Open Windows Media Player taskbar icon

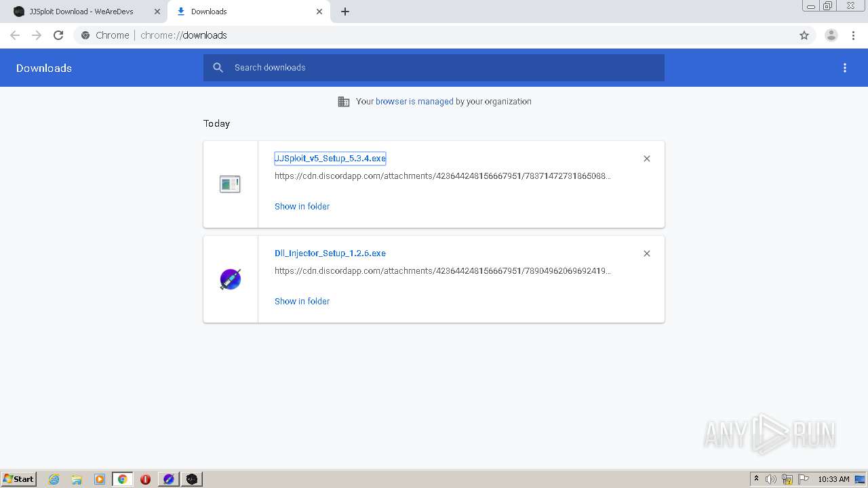tap(100, 479)
